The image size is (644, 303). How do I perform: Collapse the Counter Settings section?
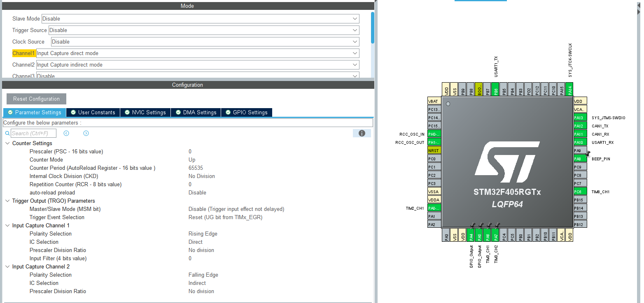(8, 143)
